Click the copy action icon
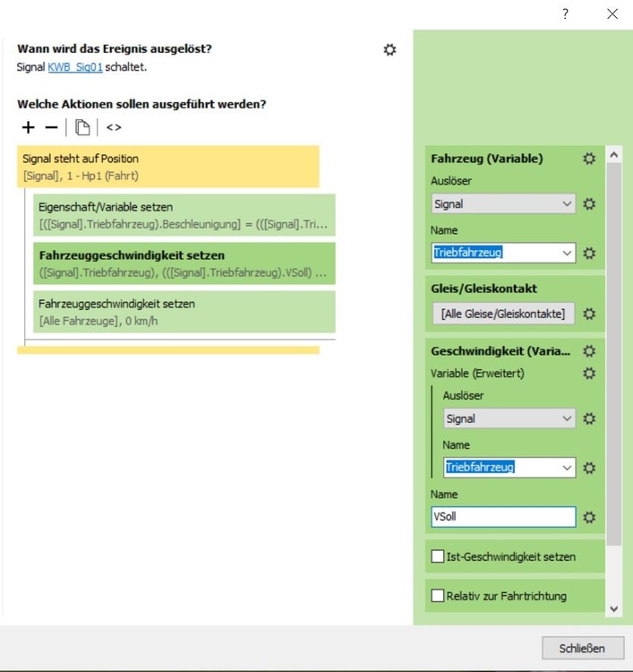 pos(82,127)
